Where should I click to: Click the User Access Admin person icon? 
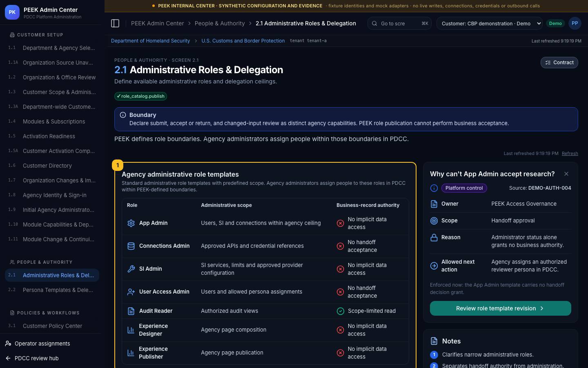[x=131, y=292]
